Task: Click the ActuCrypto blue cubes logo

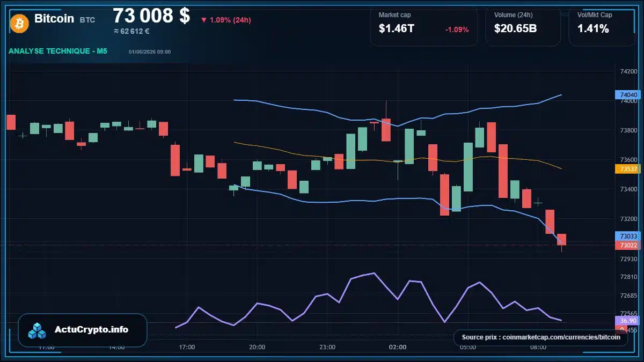Action: [37, 330]
